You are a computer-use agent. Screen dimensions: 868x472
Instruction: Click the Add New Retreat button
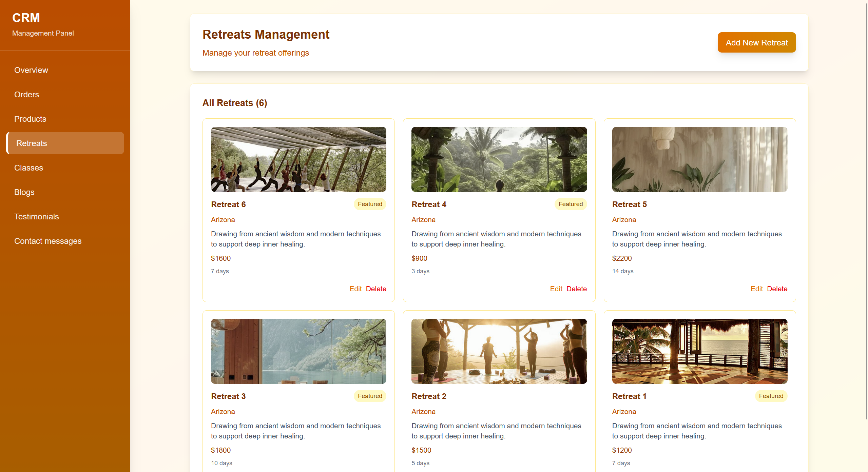pos(757,42)
